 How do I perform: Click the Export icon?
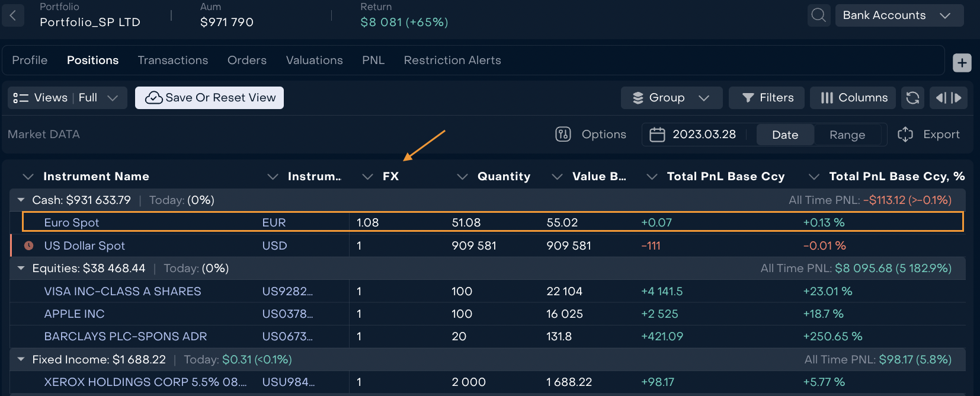[x=905, y=135]
